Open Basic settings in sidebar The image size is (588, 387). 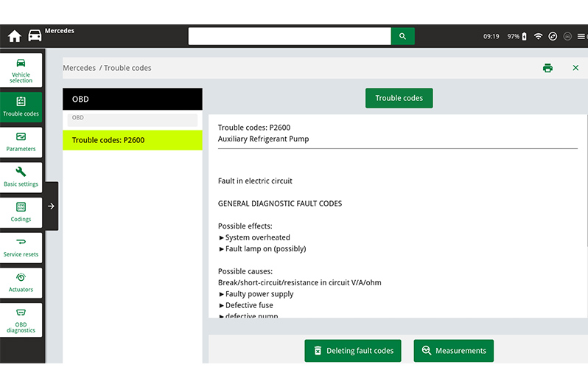(21, 177)
